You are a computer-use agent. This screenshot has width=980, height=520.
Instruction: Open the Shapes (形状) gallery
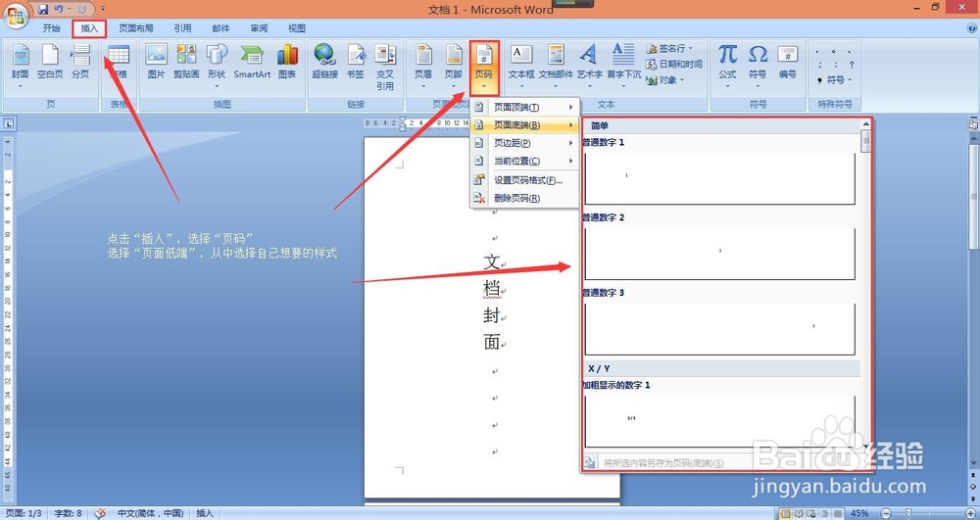click(x=217, y=65)
